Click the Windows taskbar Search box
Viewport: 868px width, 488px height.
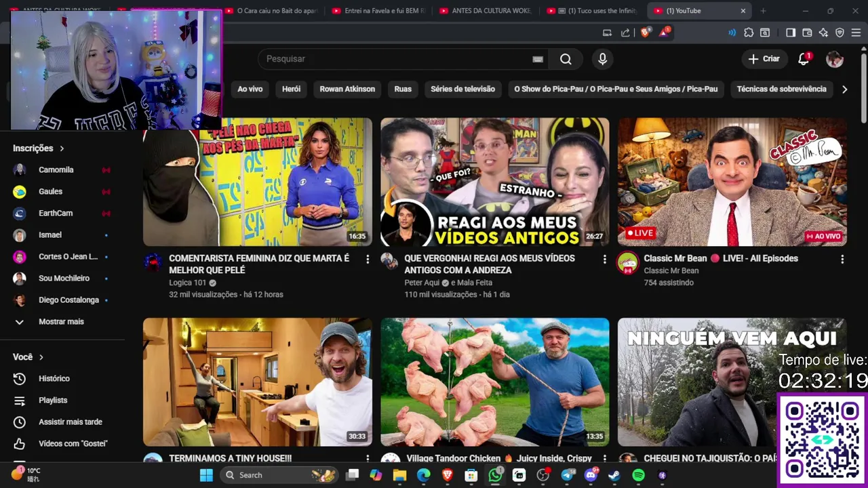click(x=278, y=475)
